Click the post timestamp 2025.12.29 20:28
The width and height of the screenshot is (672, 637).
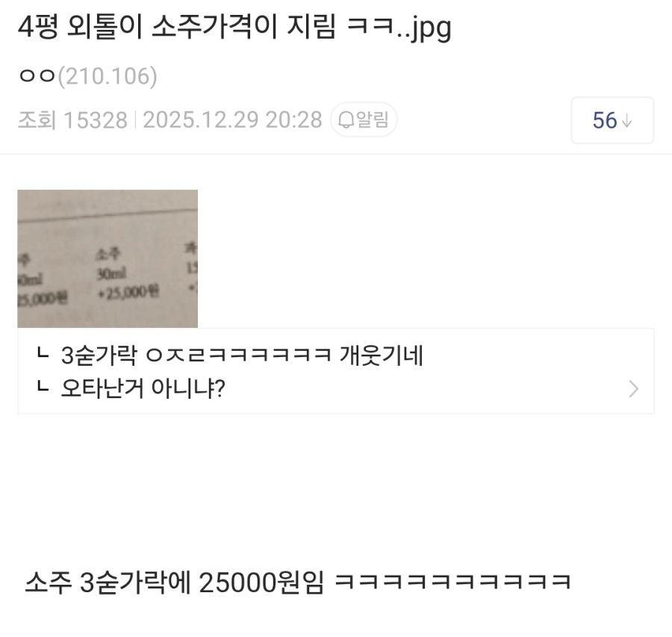[232, 119]
